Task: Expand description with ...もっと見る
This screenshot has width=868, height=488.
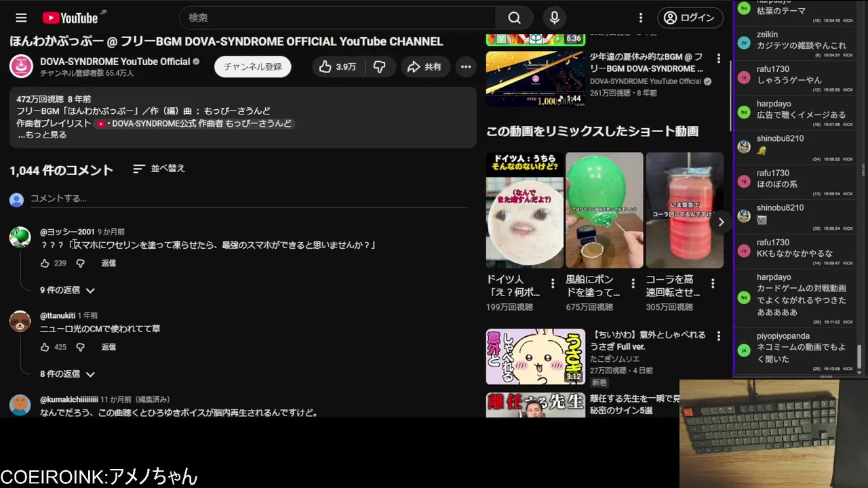Action: point(42,135)
